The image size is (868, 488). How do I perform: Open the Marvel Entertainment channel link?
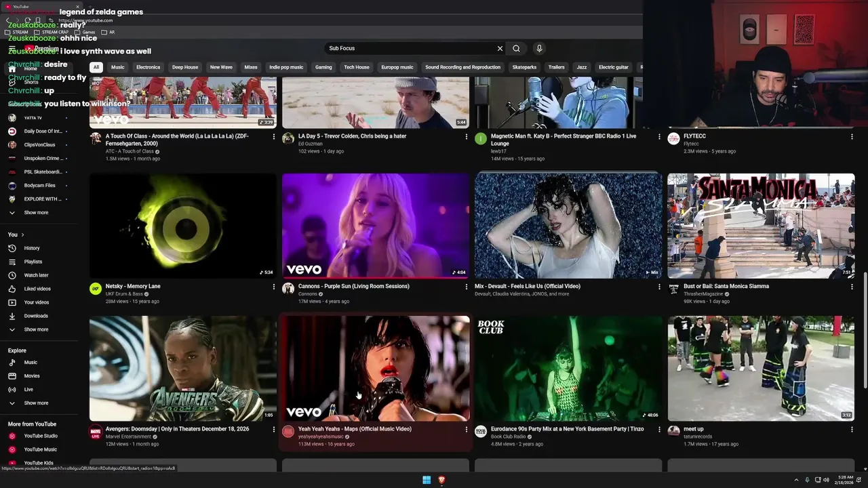pos(127,436)
